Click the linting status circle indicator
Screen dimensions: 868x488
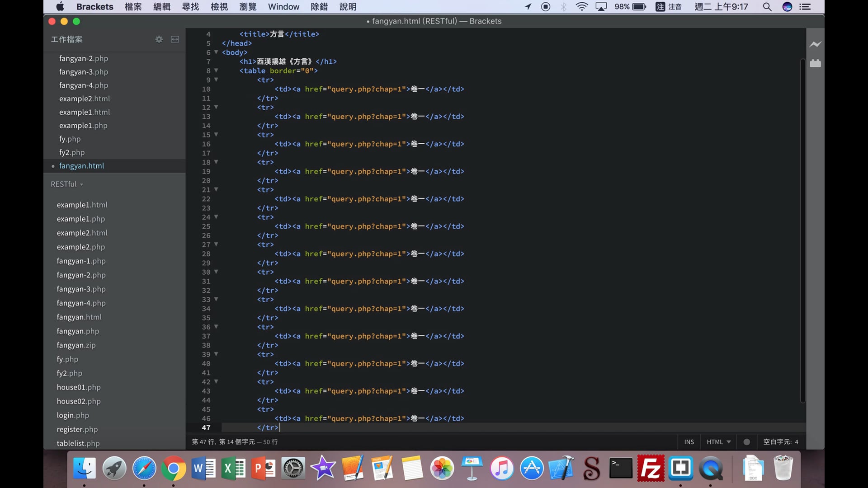(x=747, y=442)
